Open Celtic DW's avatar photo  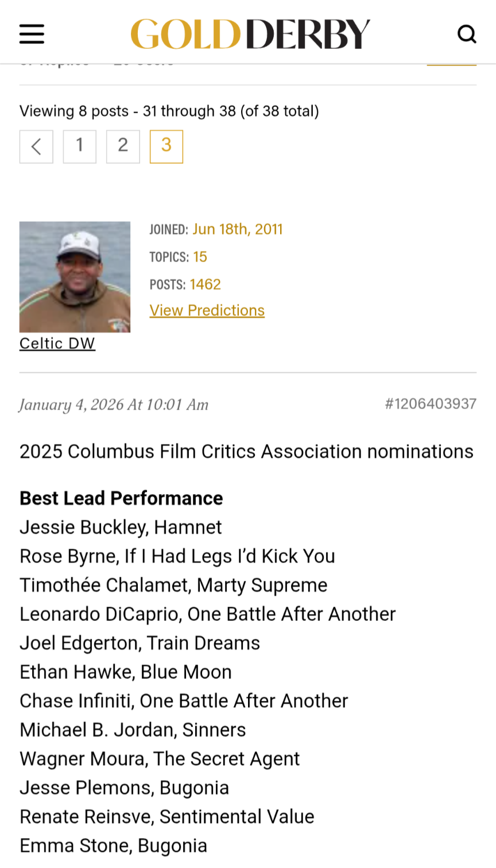coord(75,277)
